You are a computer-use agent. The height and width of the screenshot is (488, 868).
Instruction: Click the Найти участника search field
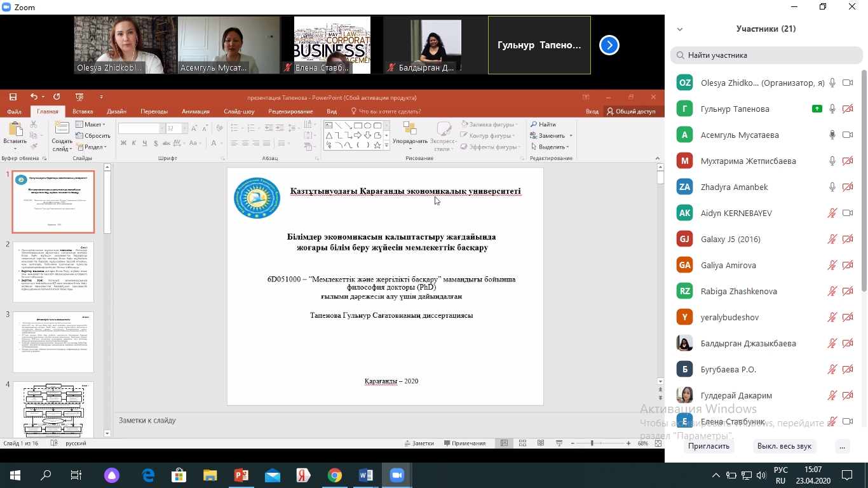pyautogui.click(x=766, y=55)
